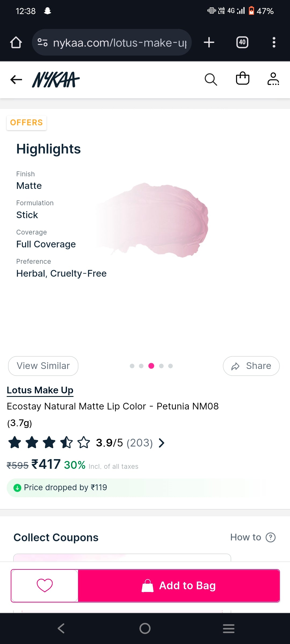Screen dimensions: 290x644
Task: Open the account profile icon
Action: [273, 79]
